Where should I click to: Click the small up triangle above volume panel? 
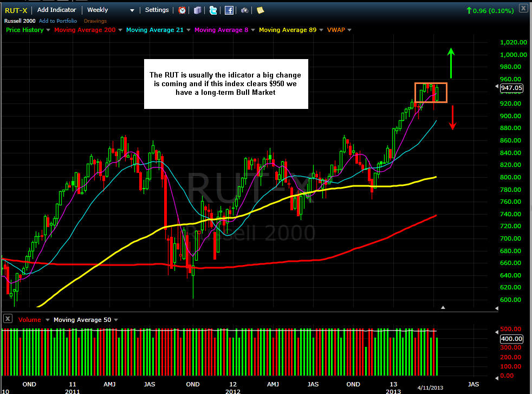point(443,307)
